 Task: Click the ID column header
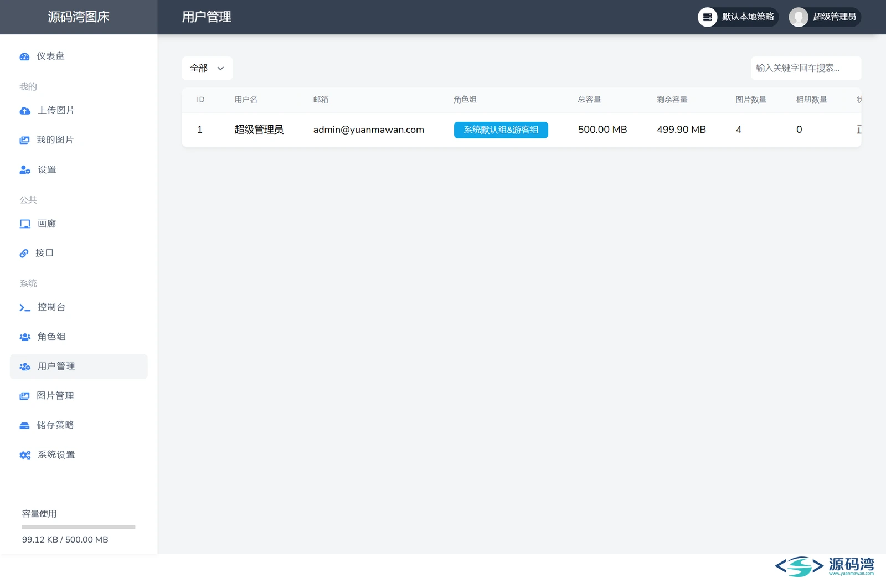pyautogui.click(x=200, y=100)
